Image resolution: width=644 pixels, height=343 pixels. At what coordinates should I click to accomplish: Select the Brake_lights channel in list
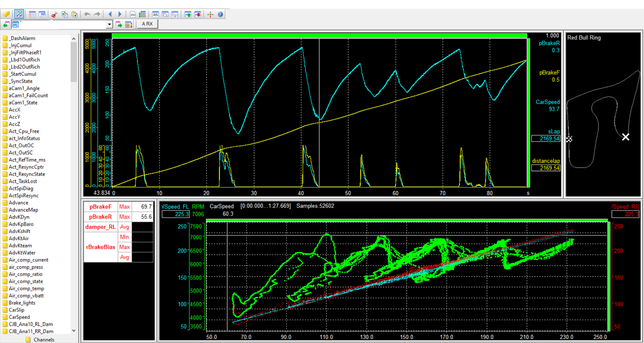22,303
